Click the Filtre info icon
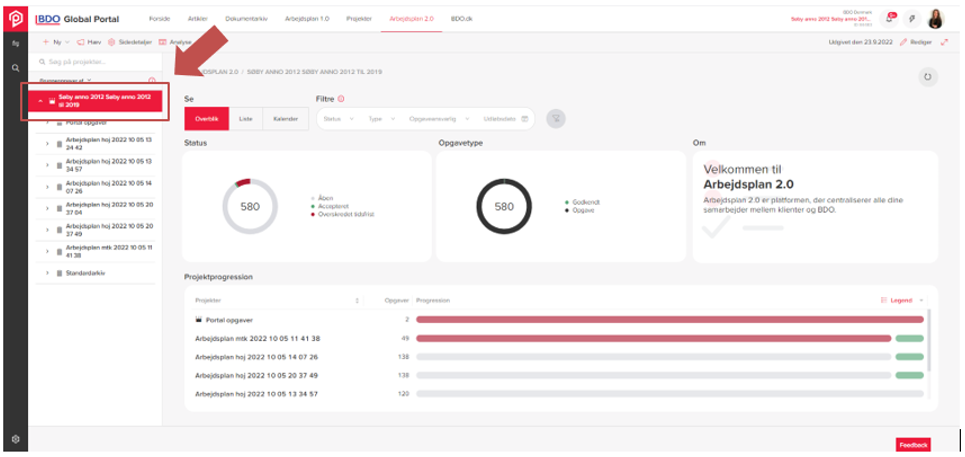Screen dimensions: 965x457 click(x=341, y=98)
